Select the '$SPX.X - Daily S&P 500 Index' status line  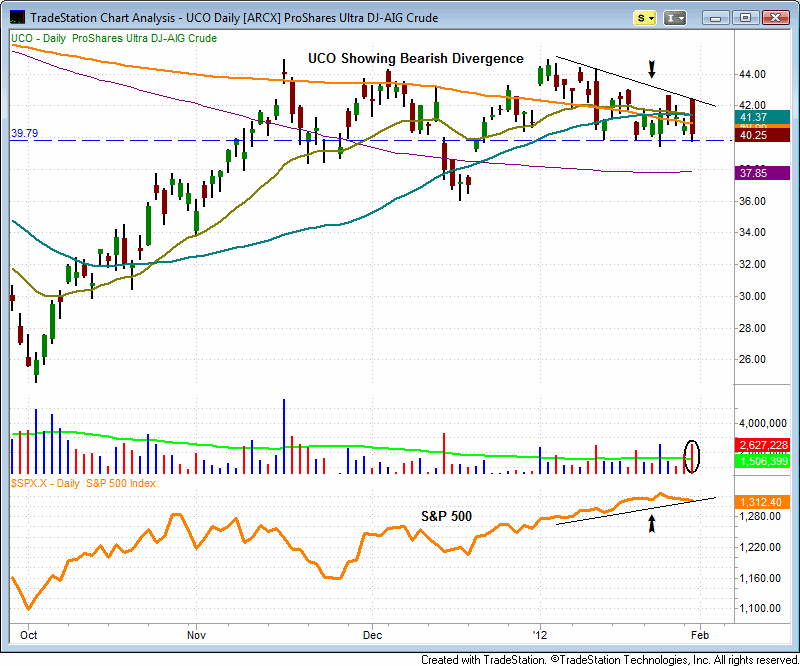point(83,483)
